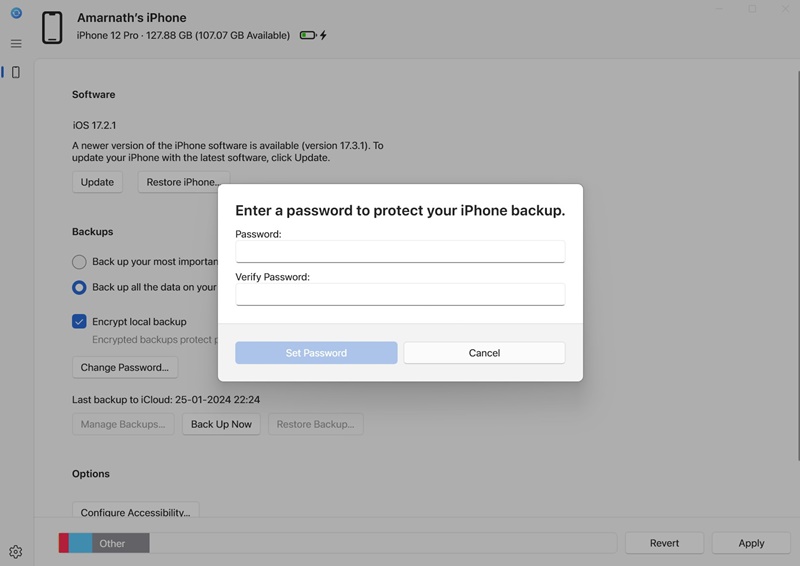Uncheck the Encrypt local backup checkbox
Viewport: 800px width, 566px height.
tap(79, 322)
